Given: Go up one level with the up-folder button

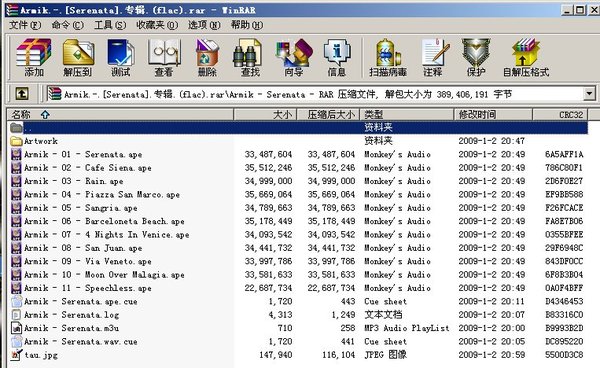Looking at the screenshot, I should pyautogui.click(x=21, y=93).
